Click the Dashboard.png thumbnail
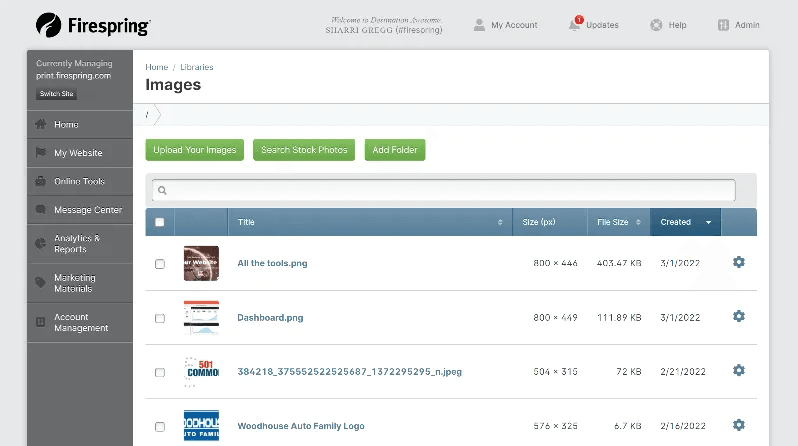 [202, 318]
